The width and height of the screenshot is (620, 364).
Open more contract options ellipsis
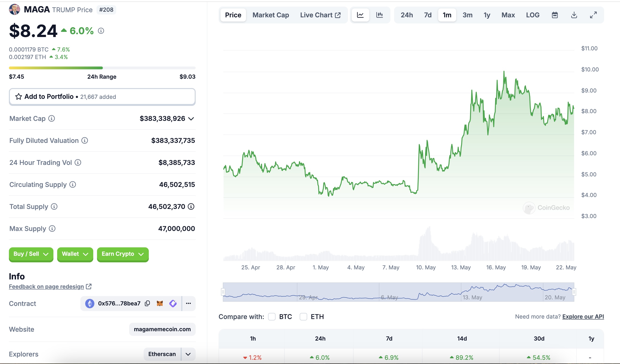pos(188,304)
